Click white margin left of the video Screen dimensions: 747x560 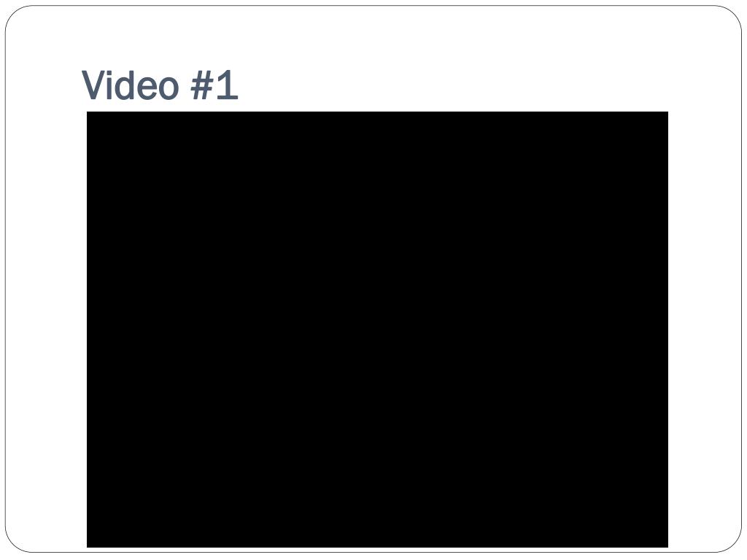[46, 330]
